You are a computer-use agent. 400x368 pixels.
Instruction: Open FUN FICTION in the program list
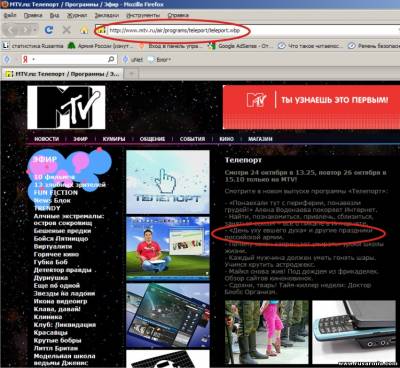[56, 193]
